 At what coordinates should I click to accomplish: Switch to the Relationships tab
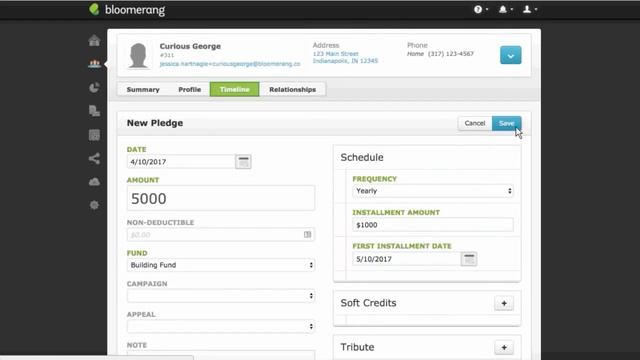coord(292,89)
